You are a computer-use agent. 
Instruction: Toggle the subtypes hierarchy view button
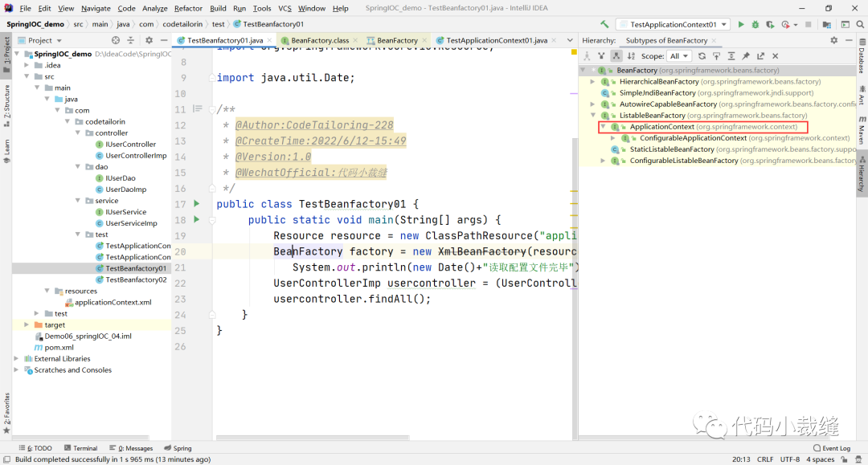(x=616, y=56)
